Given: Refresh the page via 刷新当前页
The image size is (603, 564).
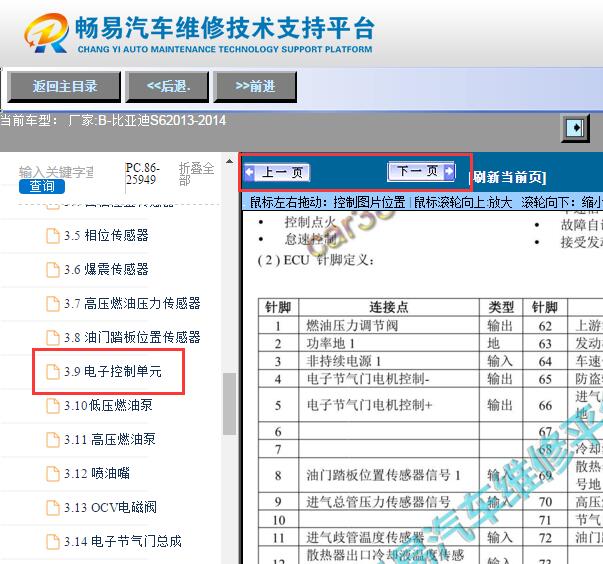Looking at the screenshot, I should pyautogui.click(x=509, y=177).
